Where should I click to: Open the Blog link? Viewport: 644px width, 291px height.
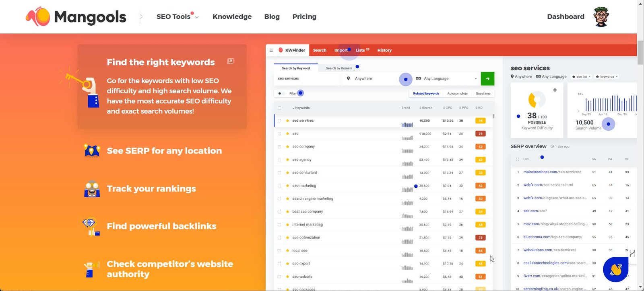coord(272,16)
